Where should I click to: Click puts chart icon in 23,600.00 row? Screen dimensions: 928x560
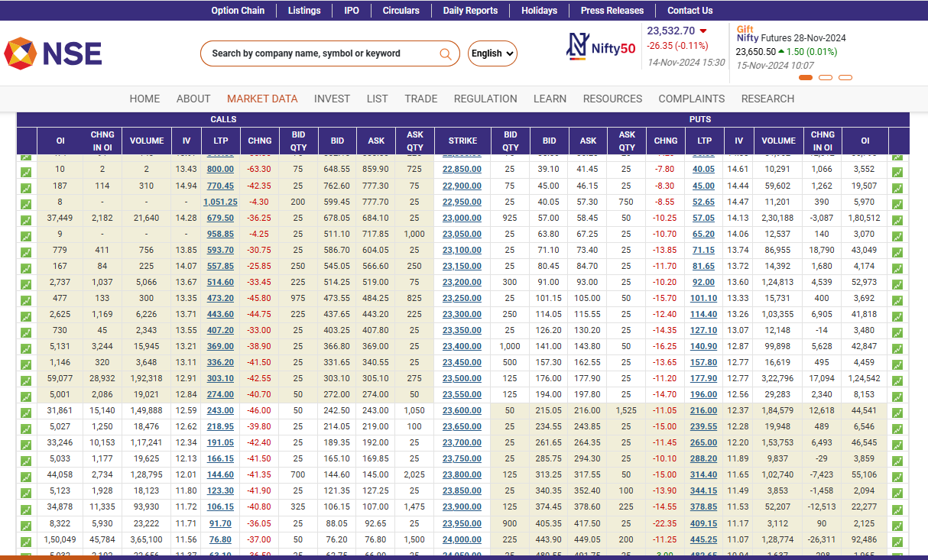pyautogui.click(x=897, y=413)
